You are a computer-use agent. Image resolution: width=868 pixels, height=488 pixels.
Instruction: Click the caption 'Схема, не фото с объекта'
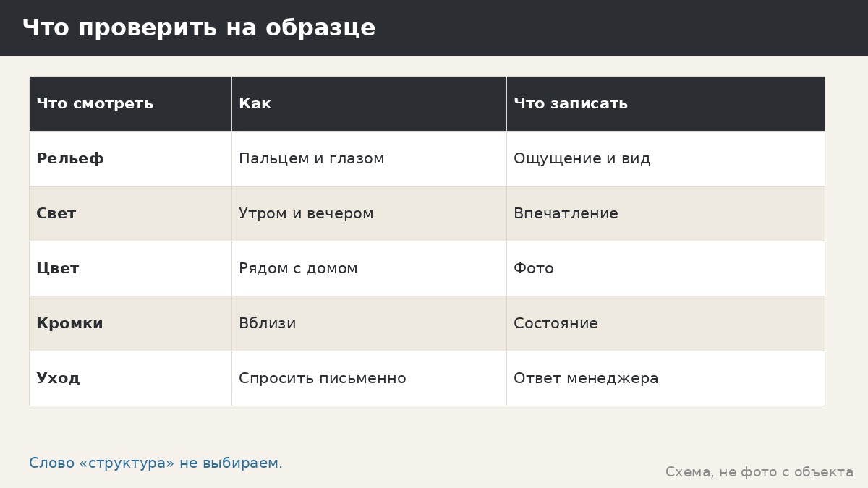click(x=759, y=472)
